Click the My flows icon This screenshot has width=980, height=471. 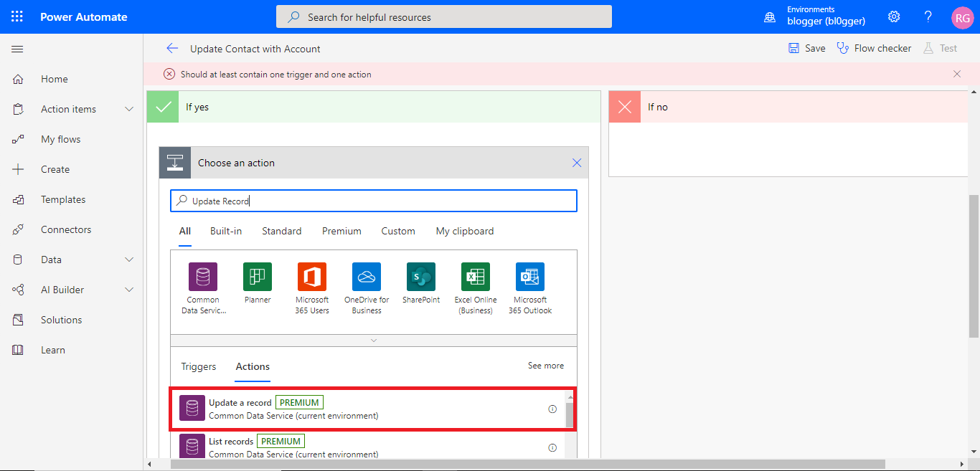click(18, 139)
